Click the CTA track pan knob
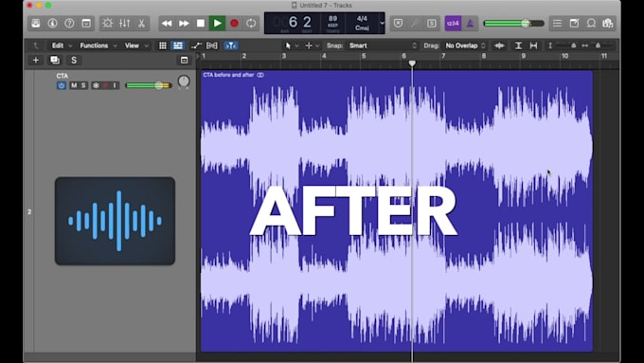The width and height of the screenshot is (644, 363). pyautogui.click(x=184, y=82)
